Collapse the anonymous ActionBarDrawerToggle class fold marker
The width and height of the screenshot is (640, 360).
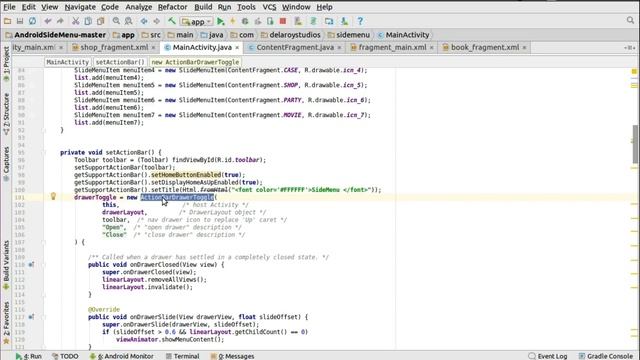(x=44, y=242)
